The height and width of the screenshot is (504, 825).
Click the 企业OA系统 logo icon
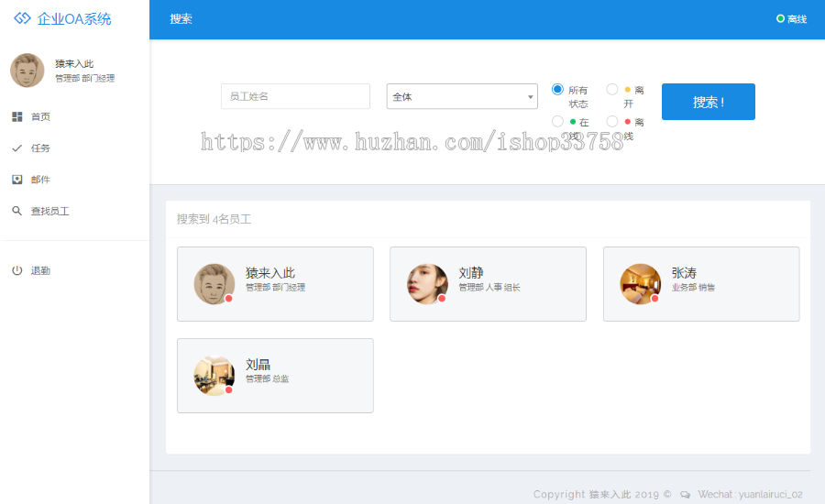point(22,18)
